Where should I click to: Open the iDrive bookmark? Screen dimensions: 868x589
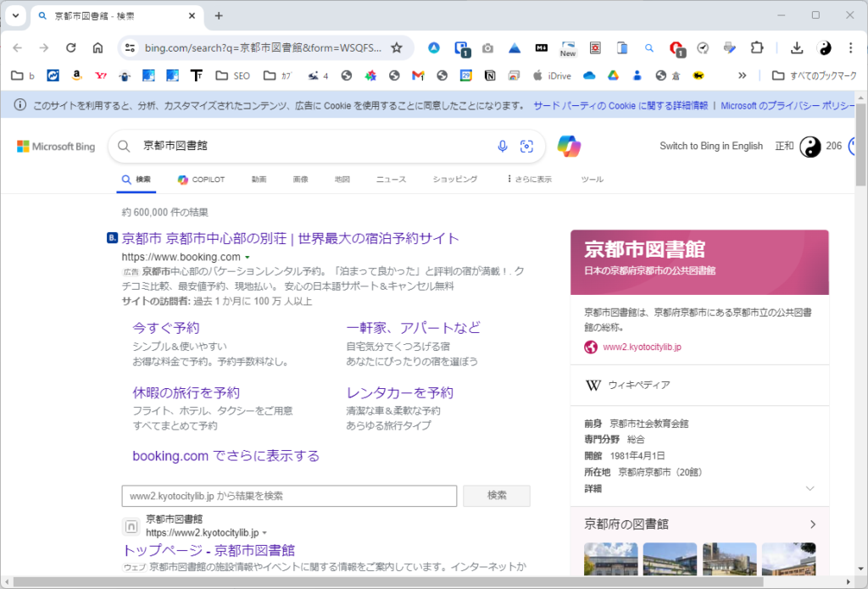[x=551, y=75]
